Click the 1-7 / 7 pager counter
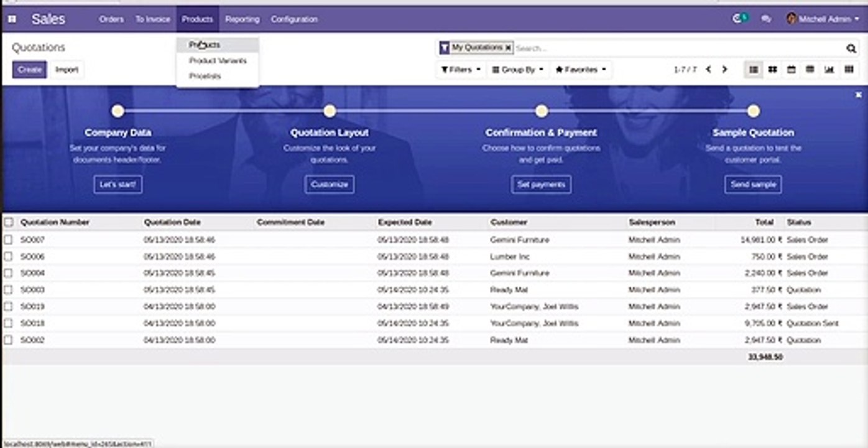Screen dimensions: 868x448 pyautogui.click(x=685, y=70)
